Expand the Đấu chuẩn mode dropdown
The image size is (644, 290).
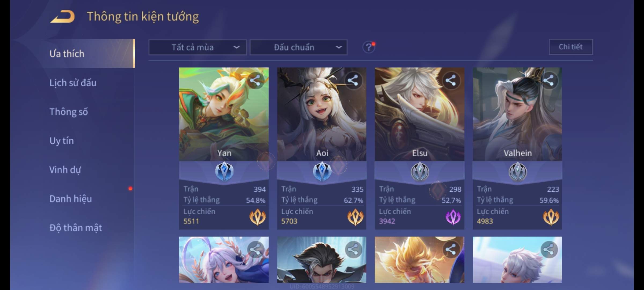coord(299,47)
